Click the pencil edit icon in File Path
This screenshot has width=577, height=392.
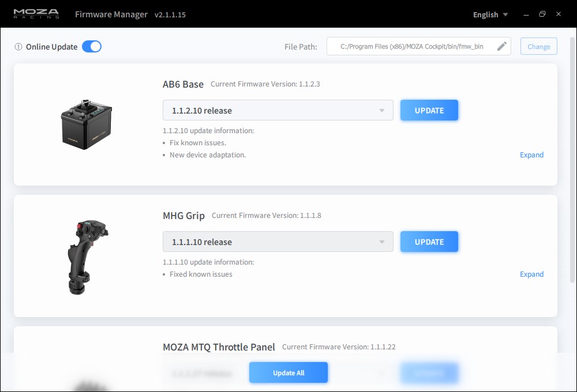pos(501,46)
